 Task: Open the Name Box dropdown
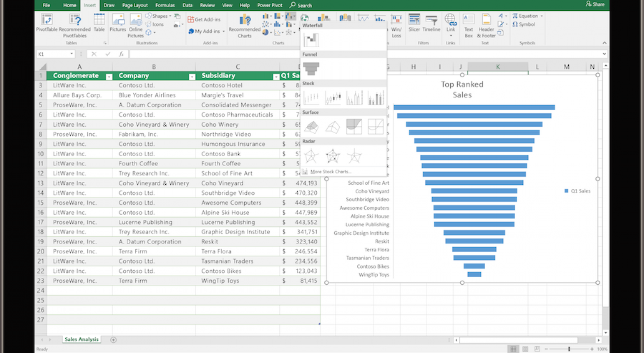pyautogui.click(x=72, y=54)
